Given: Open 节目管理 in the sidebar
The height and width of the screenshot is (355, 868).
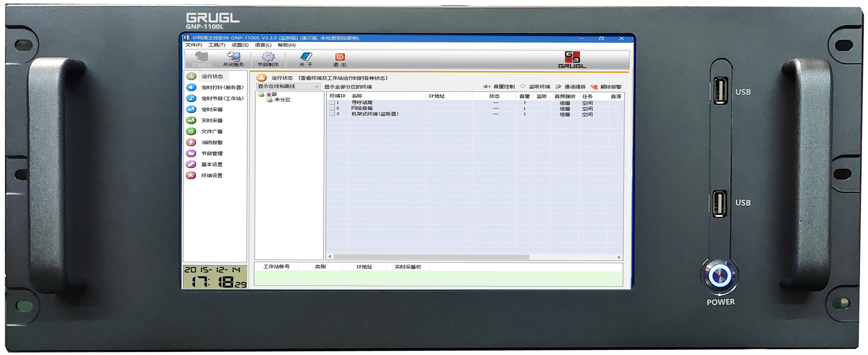Looking at the screenshot, I should [x=205, y=153].
